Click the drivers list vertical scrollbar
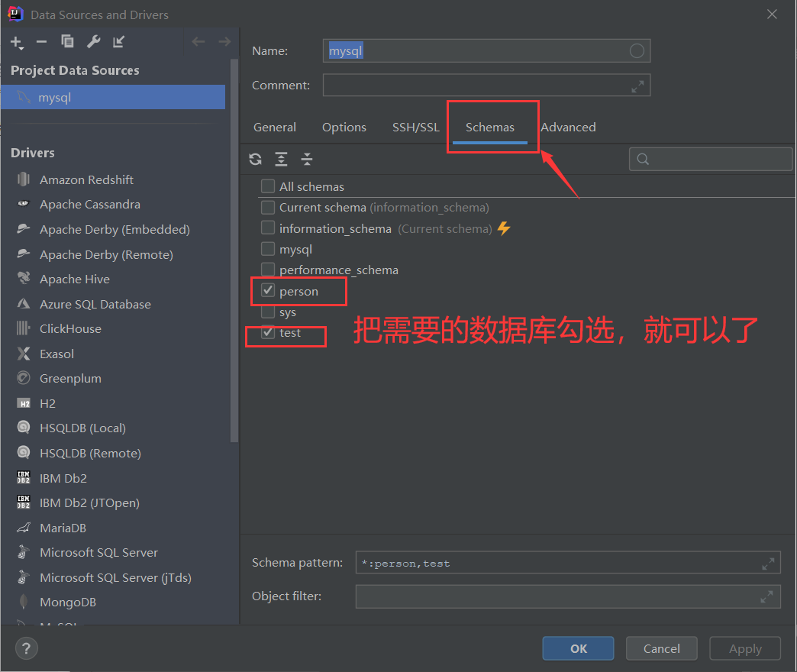This screenshot has width=797, height=672. (x=234, y=250)
